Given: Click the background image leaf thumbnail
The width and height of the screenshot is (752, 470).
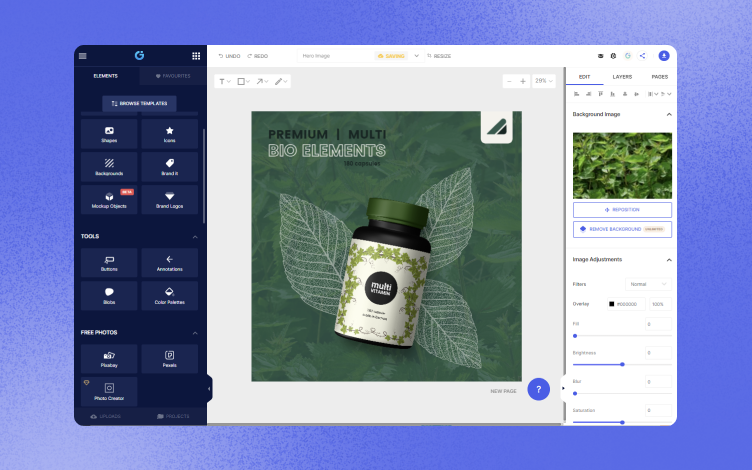Looking at the screenshot, I should (622, 165).
